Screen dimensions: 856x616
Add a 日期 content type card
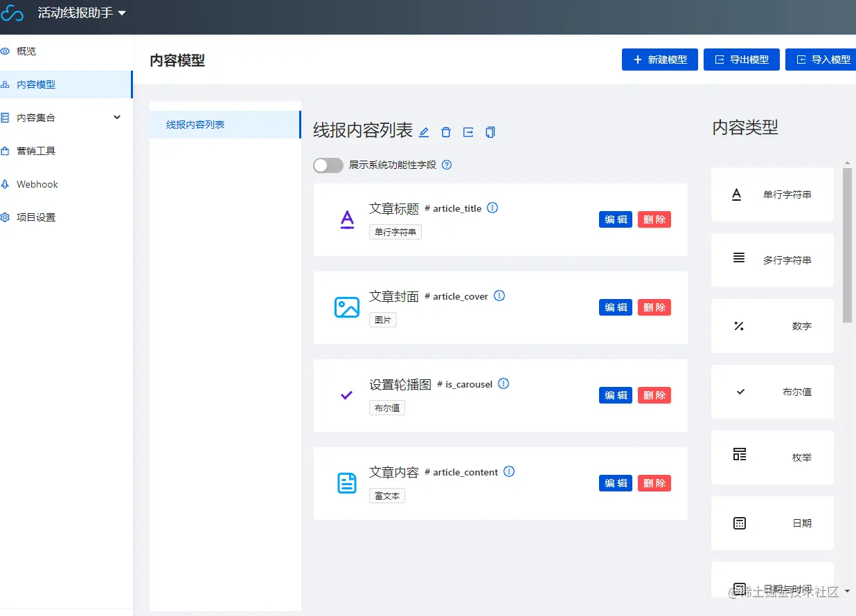coord(772,523)
